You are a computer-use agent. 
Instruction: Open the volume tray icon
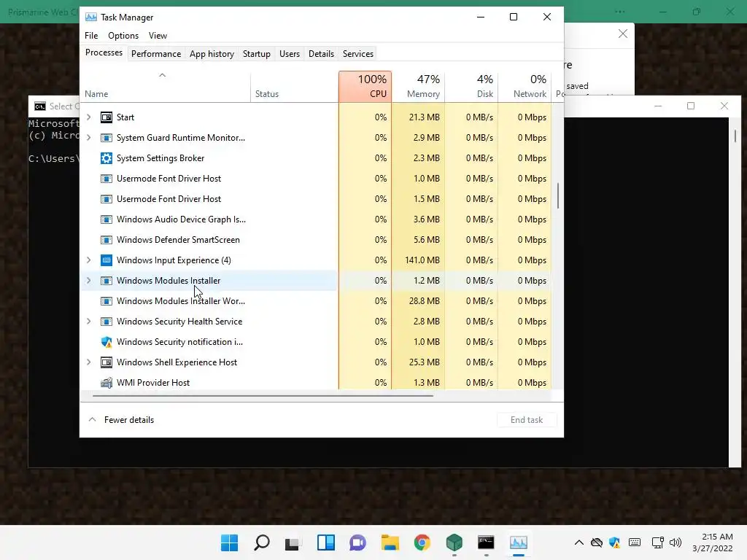[676, 542]
